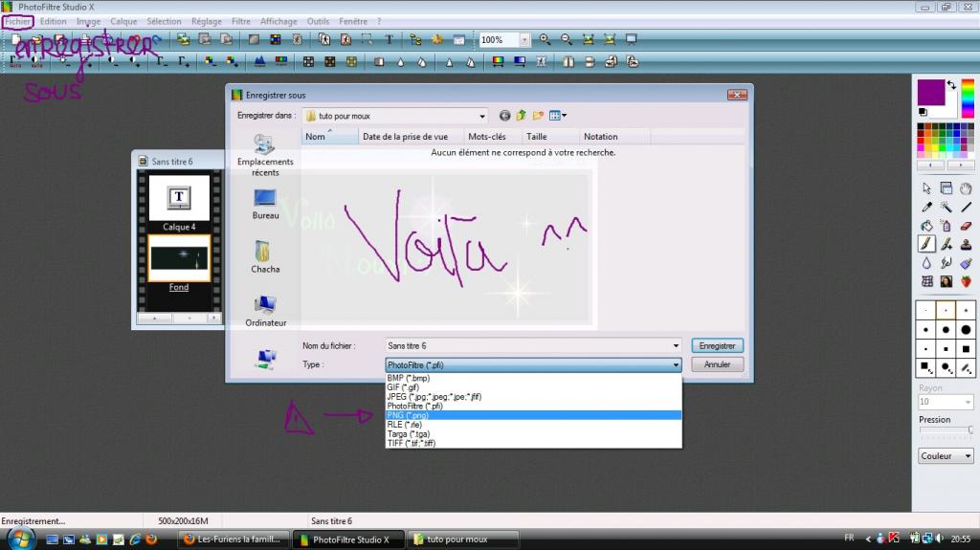980x550 pixels.
Task: Select the Paint Bucket fill tool
Action: [926, 226]
